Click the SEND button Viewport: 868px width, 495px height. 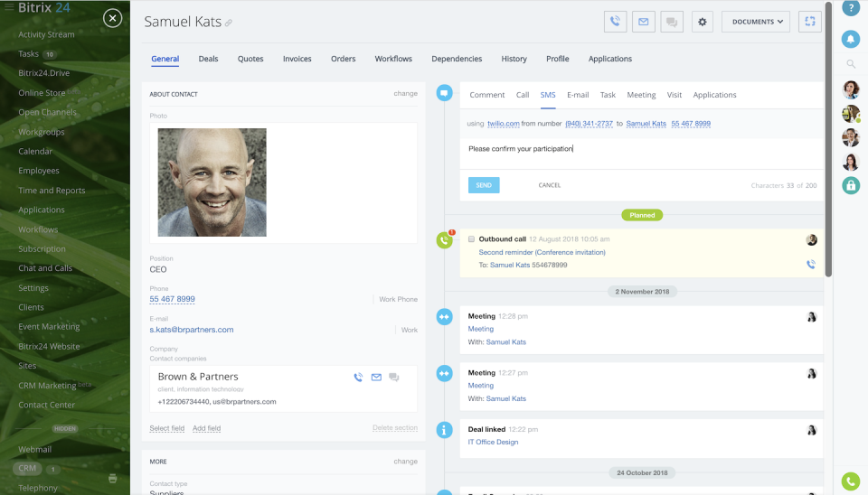click(484, 185)
